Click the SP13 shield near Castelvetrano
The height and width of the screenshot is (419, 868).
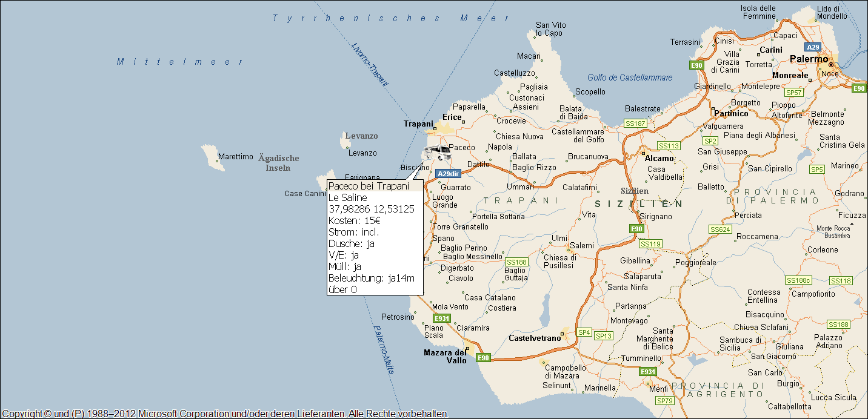click(x=603, y=334)
